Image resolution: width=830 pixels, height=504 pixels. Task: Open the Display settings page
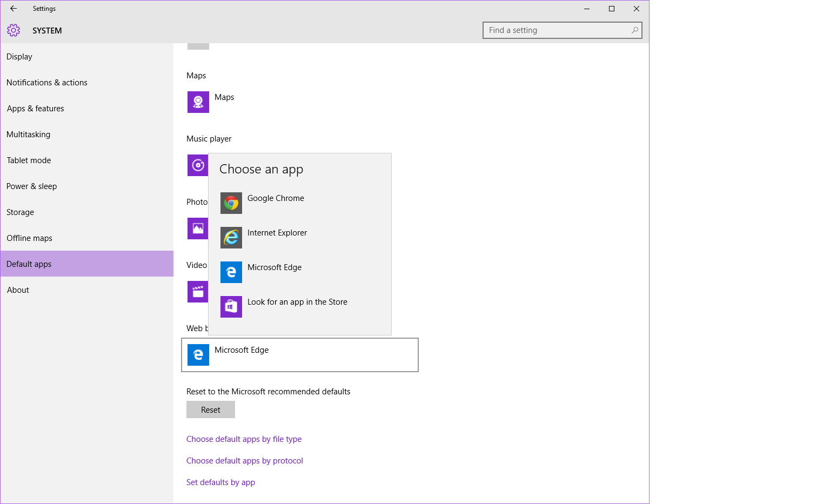(x=87, y=57)
